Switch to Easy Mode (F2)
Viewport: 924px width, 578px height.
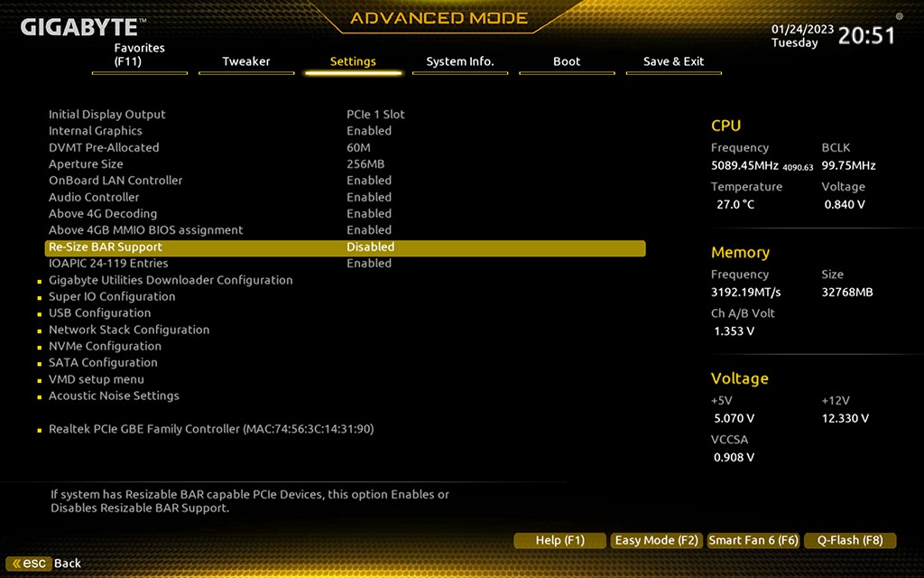(657, 540)
